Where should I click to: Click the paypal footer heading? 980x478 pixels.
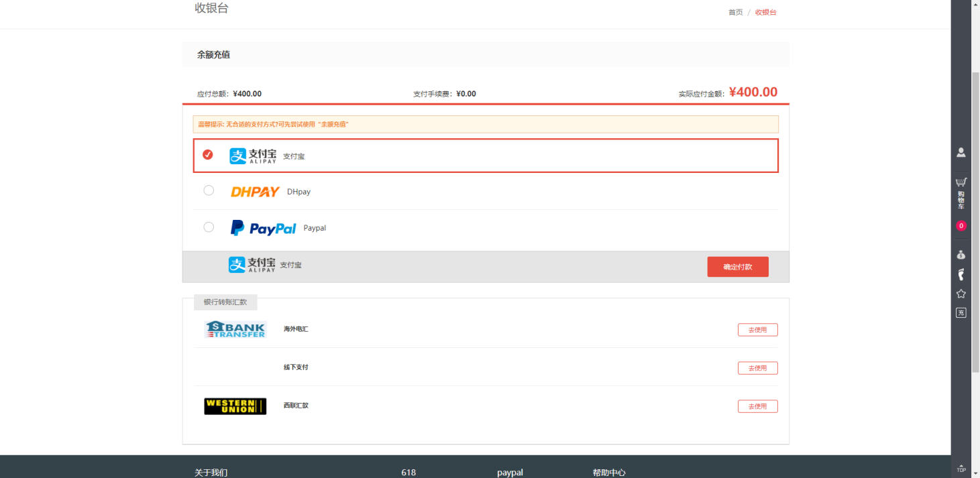(510, 473)
